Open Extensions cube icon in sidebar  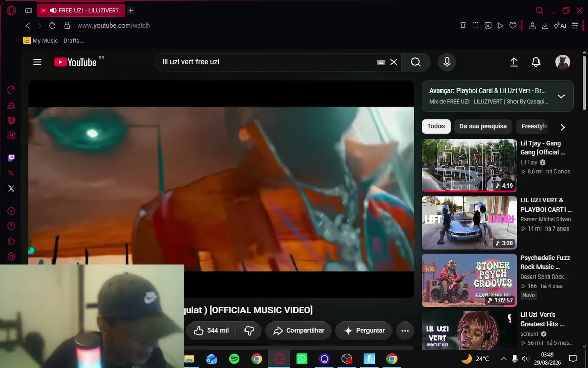(x=11, y=241)
